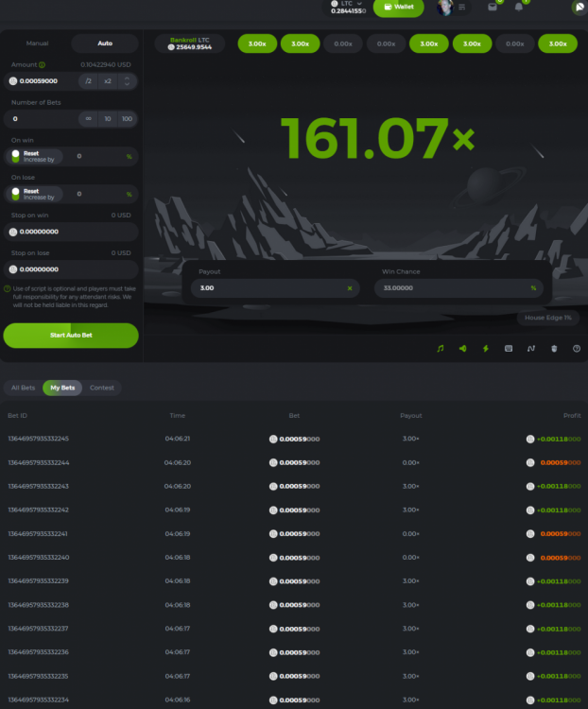Switch to the Manual tab
This screenshot has width=588, height=709.
coord(37,43)
